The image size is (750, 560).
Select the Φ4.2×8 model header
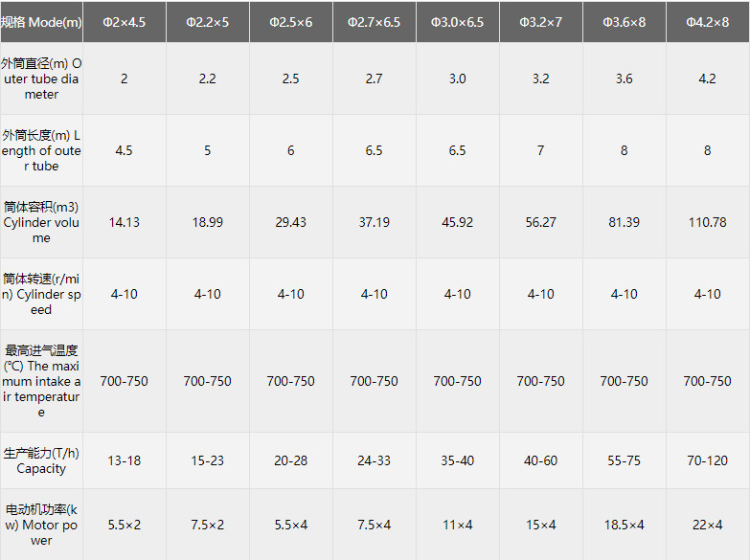click(x=708, y=21)
